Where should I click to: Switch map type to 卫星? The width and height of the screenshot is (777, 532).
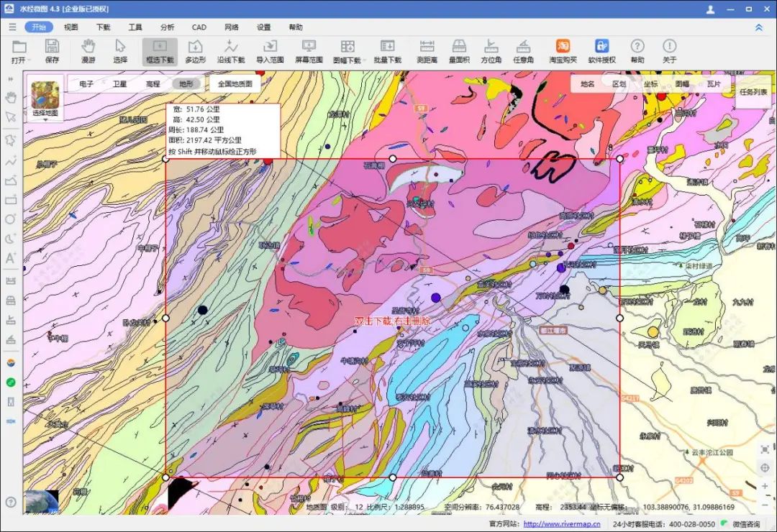coord(119,83)
